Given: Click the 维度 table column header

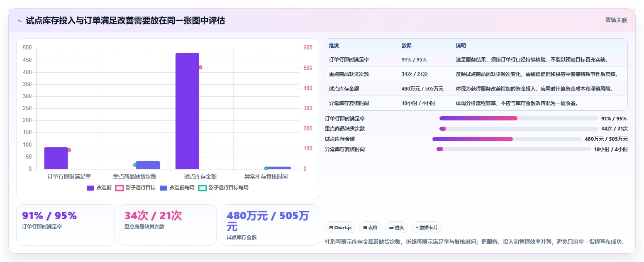Looking at the screenshot, I should (x=334, y=45).
